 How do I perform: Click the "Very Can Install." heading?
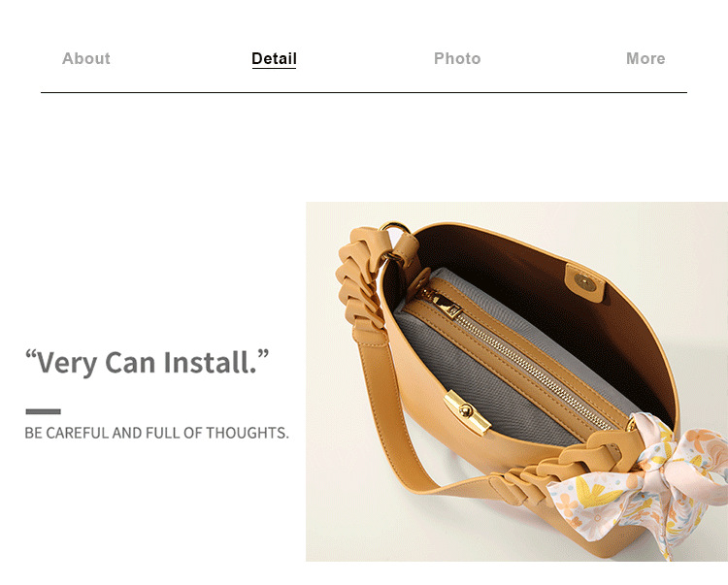[x=148, y=362]
